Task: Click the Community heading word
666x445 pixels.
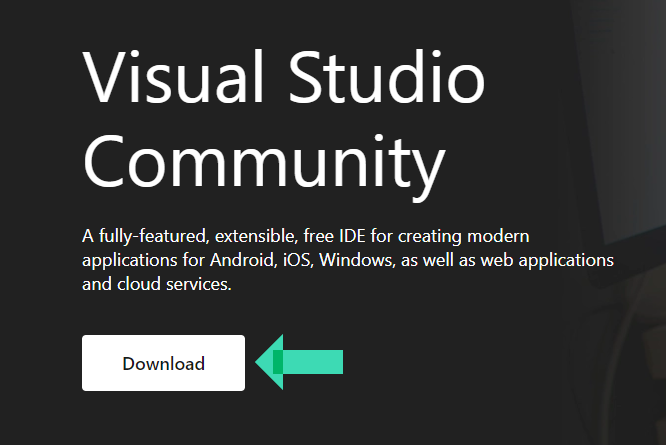Action: 263,160
